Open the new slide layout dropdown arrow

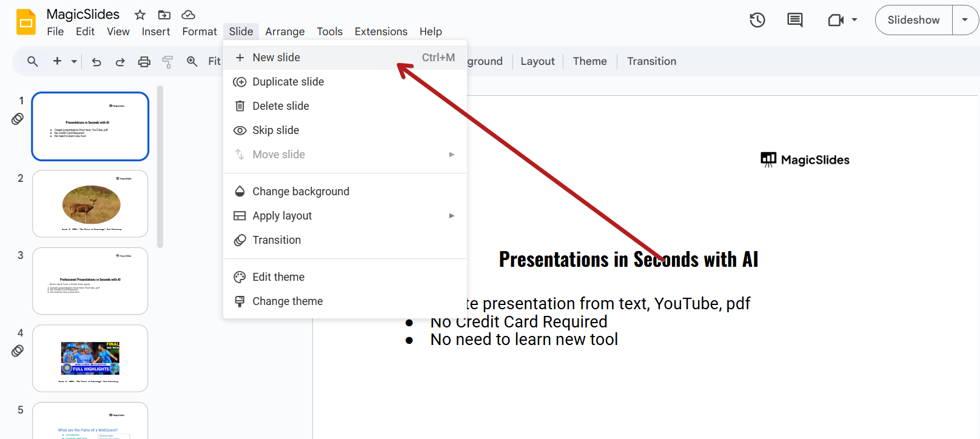pos(74,61)
